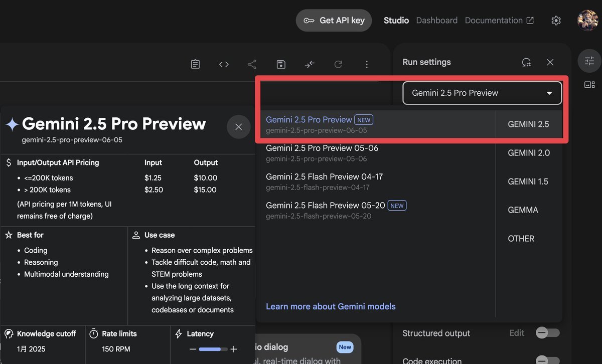The image size is (602, 364).
Task: Click the gemini-2.5-pro-preview-06-05 model ID text
Action: click(72, 140)
